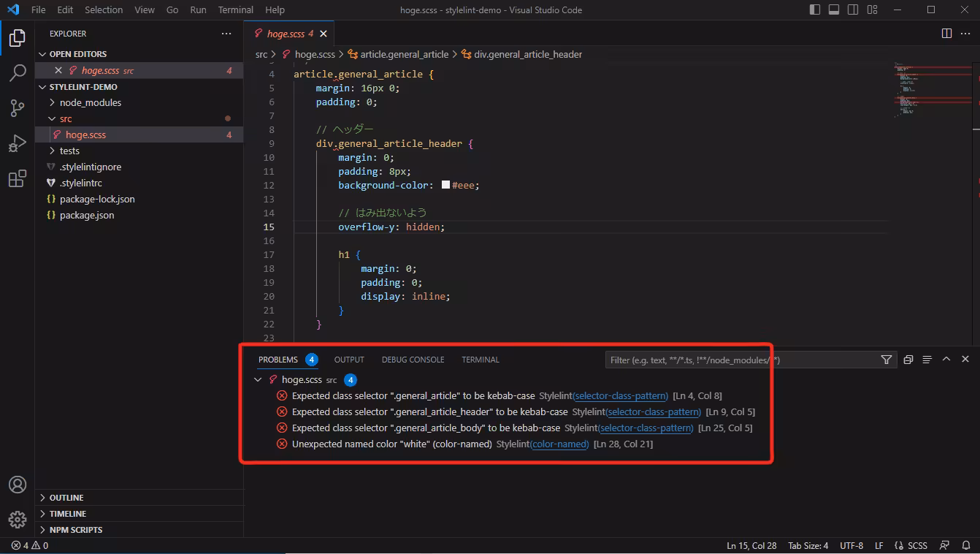Expand the tests folder
980x554 pixels.
pos(139,151)
